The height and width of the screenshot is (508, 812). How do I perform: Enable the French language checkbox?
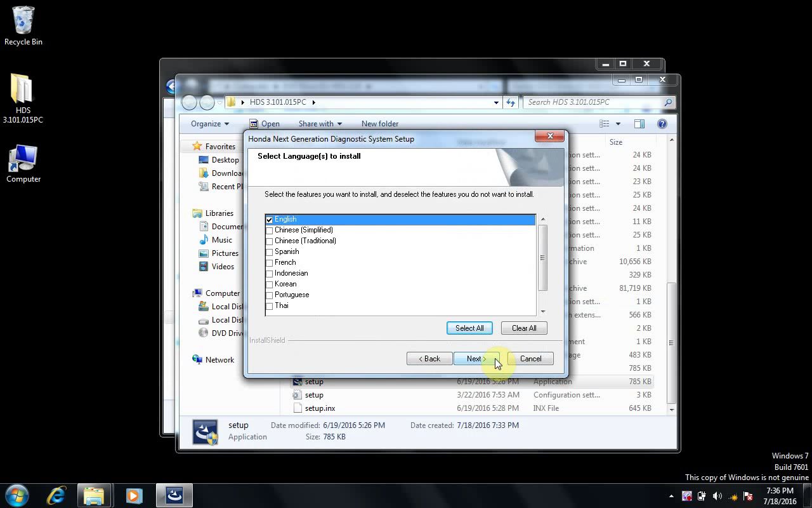[x=269, y=263]
